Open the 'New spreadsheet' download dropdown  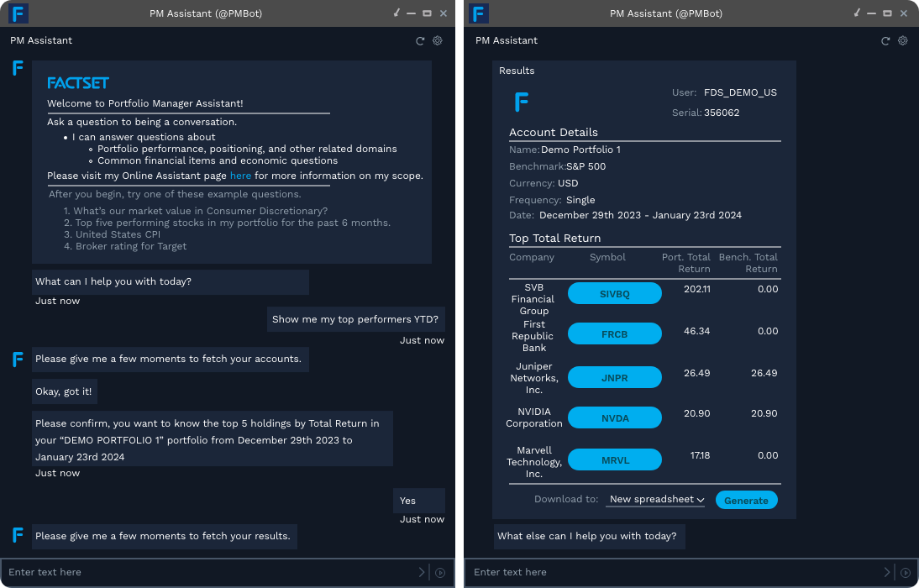pyautogui.click(x=654, y=499)
